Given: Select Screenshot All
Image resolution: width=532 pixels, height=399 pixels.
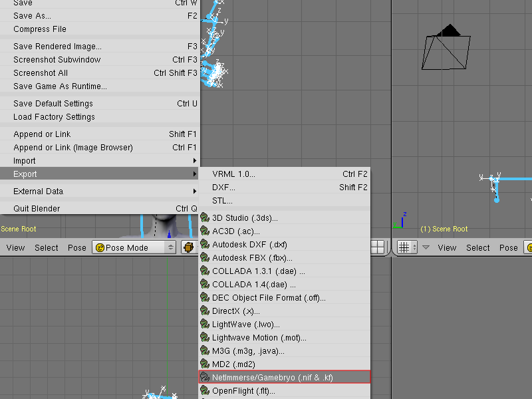Looking at the screenshot, I should coord(100,72).
